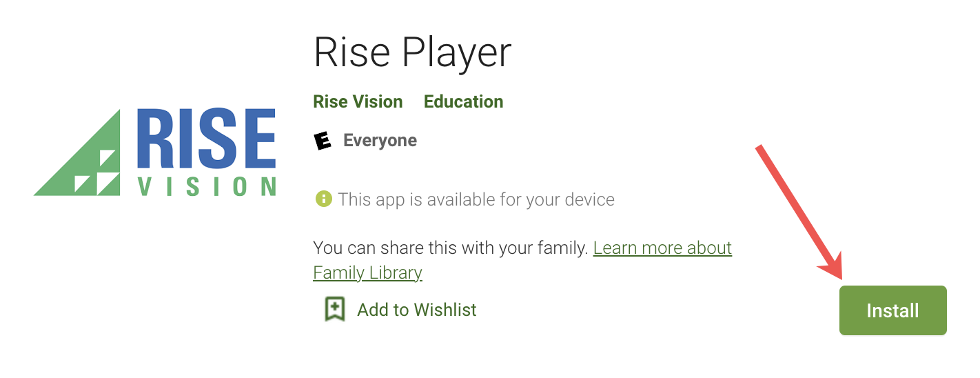The height and width of the screenshot is (378, 980).
Task: Select the Everyone rating label
Action: [380, 141]
